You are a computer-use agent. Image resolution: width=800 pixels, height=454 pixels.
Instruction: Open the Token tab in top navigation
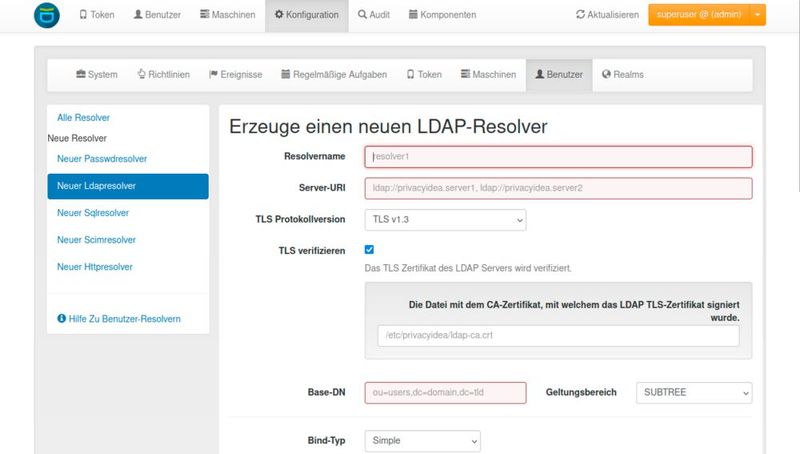click(x=96, y=15)
